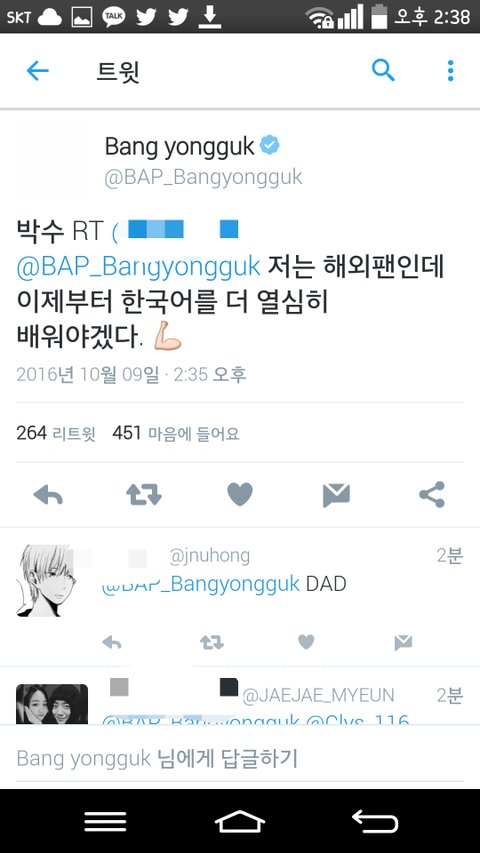The width and height of the screenshot is (480, 853).
Task: Open the Bang yongguk profile name
Action: coord(180,146)
